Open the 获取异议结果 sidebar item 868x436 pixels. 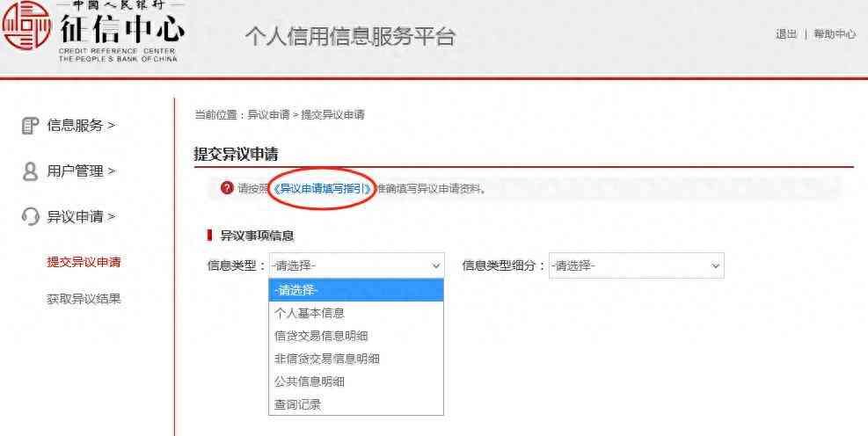pos(84,300)
